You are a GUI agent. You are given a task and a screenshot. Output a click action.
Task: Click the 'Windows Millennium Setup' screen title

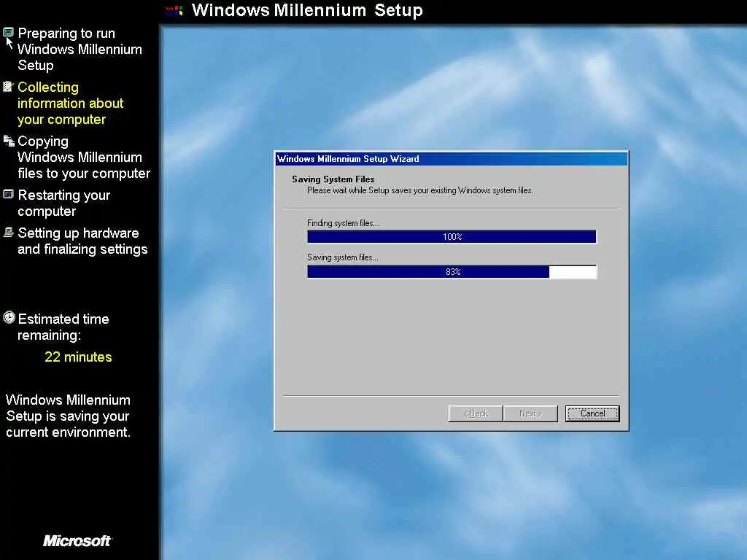(307, 10)
